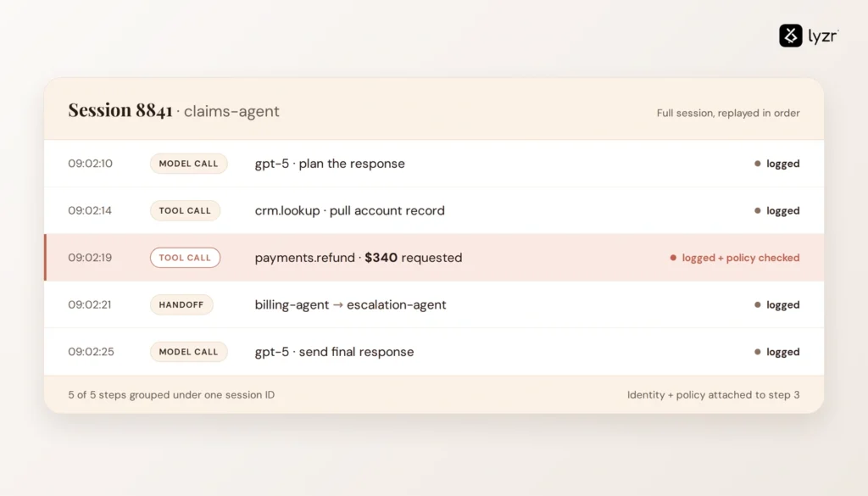Click the arrow between billing and escalation agents
The height and width of the screenshot is (496, 868).
coord(337,304)
